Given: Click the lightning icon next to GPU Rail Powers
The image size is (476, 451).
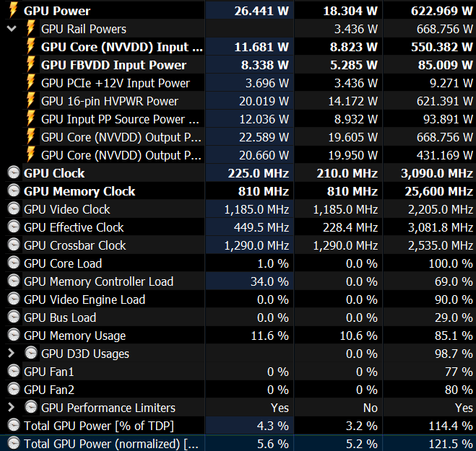Looking at the screenshot, I should pyautogui.click(x=30, y=28).
